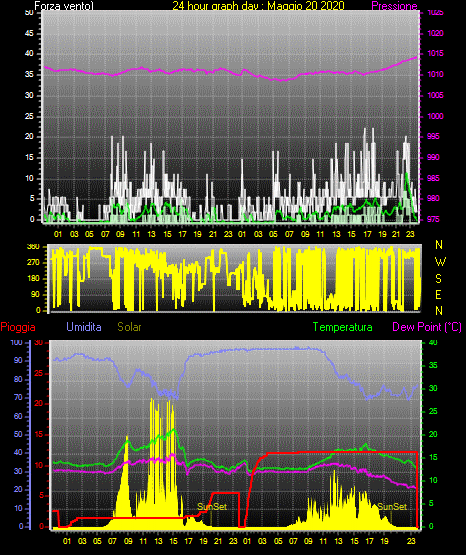Click the '1015' pressure axis value
This screenshot has height=555, width=466.
pos(435,53)
